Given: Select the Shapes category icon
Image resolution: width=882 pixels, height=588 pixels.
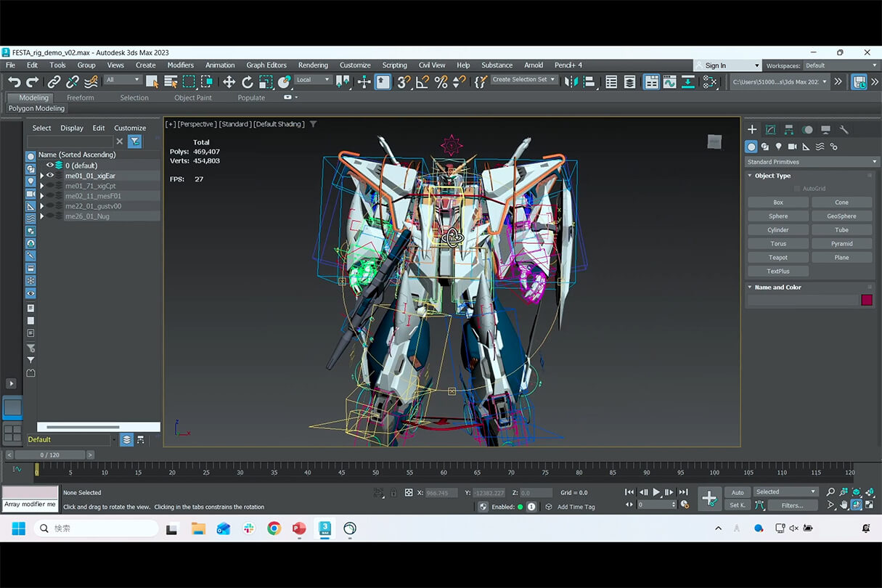Looking at the screenshot, I should [765, 147].
